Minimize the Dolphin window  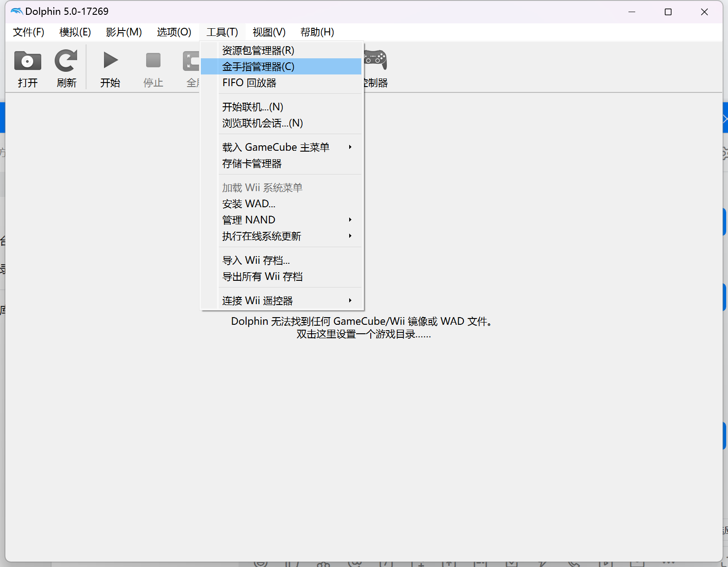coord(632,12)
